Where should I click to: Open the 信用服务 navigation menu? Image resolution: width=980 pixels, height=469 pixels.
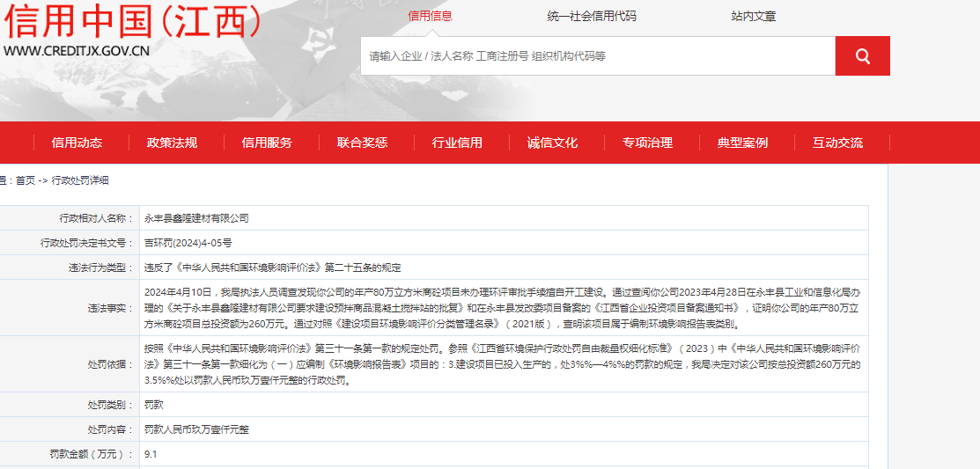(x=267, y=143)
